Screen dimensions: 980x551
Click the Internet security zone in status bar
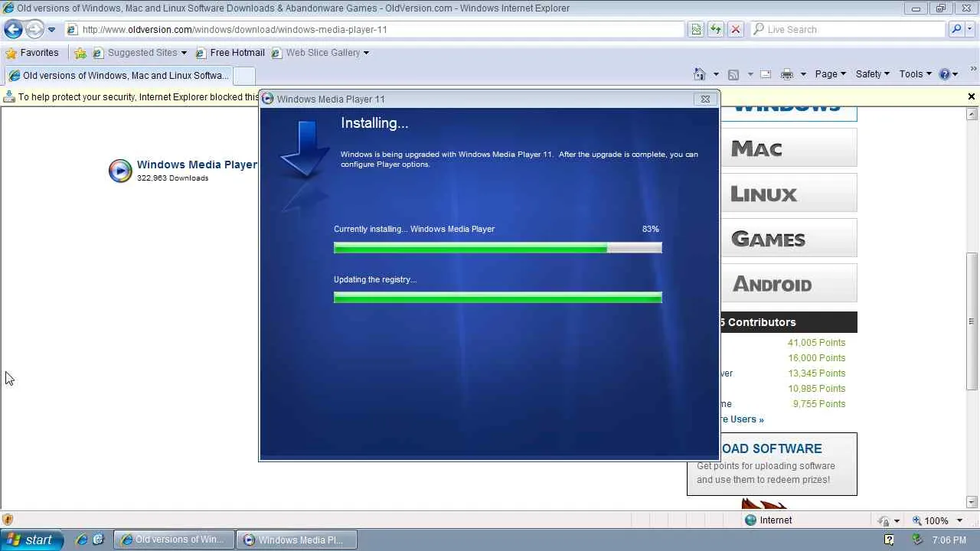click(769, 520)
